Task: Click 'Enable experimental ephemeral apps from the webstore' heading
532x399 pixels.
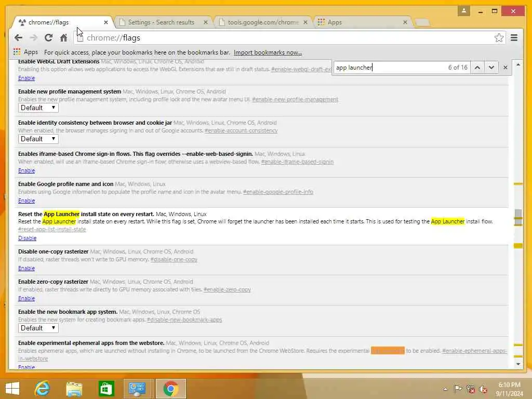Action: click(91, 343)
